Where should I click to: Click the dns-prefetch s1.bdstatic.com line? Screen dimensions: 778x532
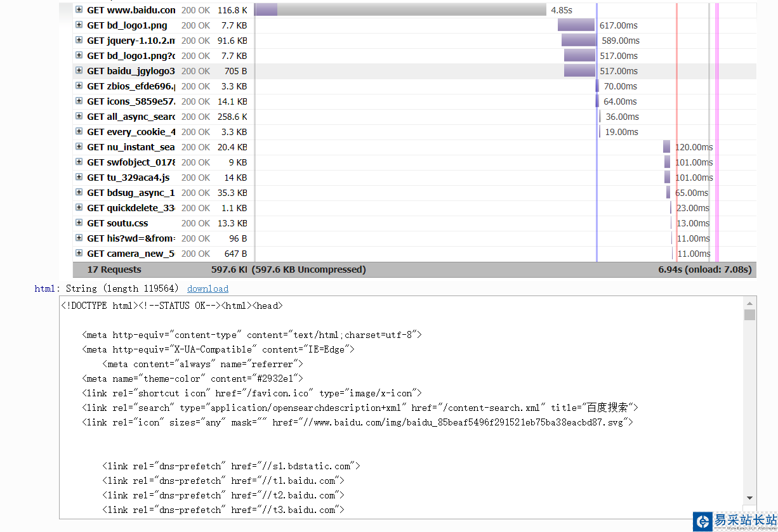pyautogui.click(x=231, y=466)
